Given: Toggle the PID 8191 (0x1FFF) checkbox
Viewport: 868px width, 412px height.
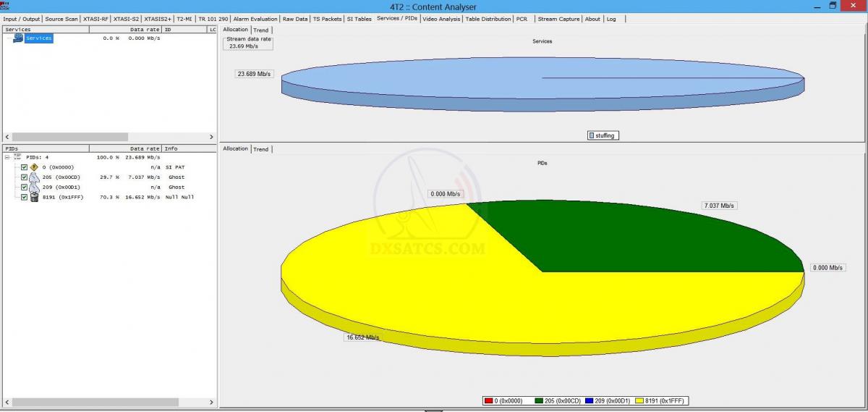Looking at the screenshot, I should point(24,197).
